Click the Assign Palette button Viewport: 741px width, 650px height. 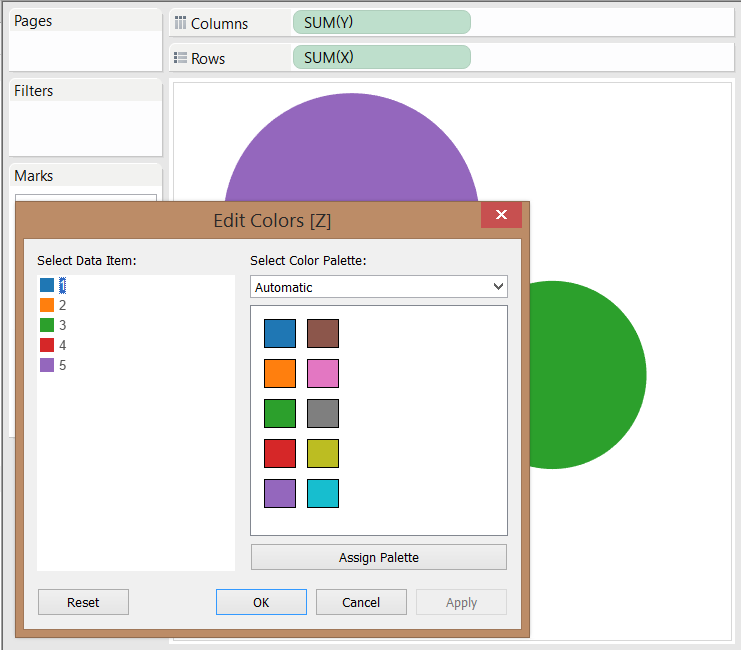379,557
